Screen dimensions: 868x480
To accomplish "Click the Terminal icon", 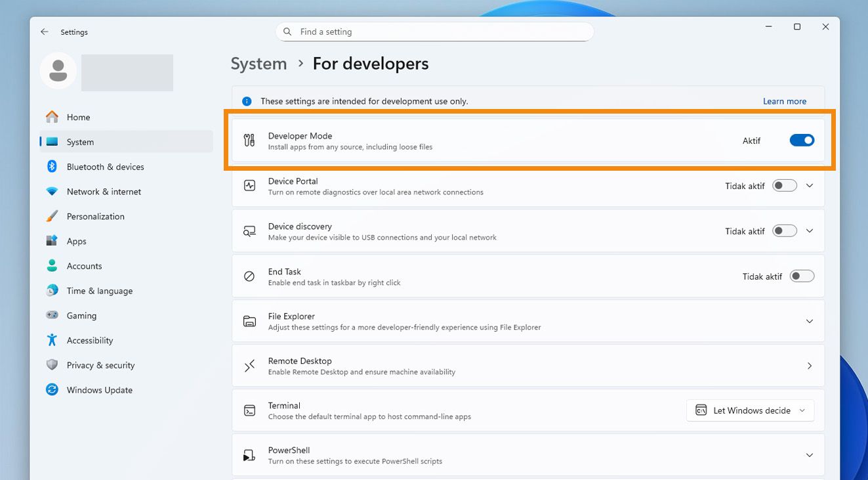I will [249, 410].
